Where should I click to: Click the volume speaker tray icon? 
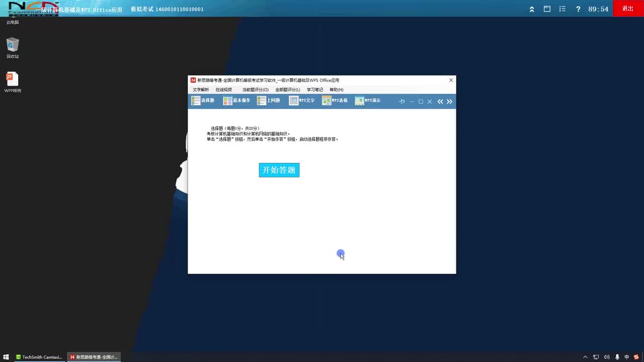click(x=606, y=357)
